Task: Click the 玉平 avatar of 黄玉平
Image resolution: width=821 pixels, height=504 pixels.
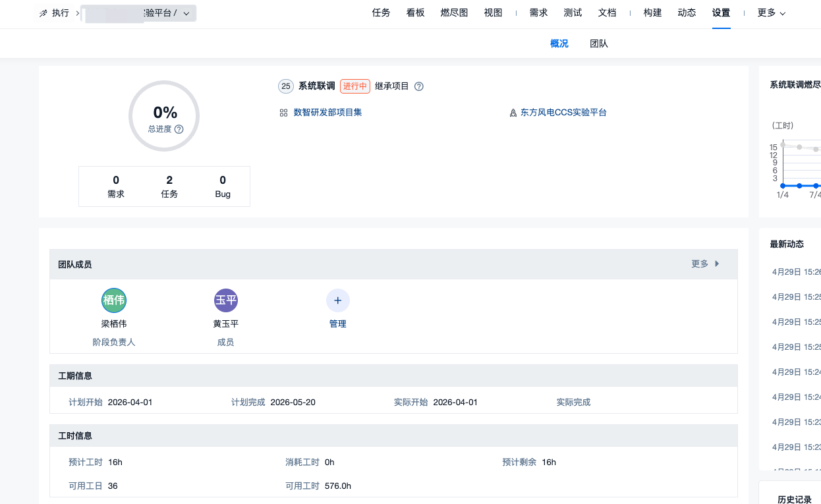Action: (226, 300)
